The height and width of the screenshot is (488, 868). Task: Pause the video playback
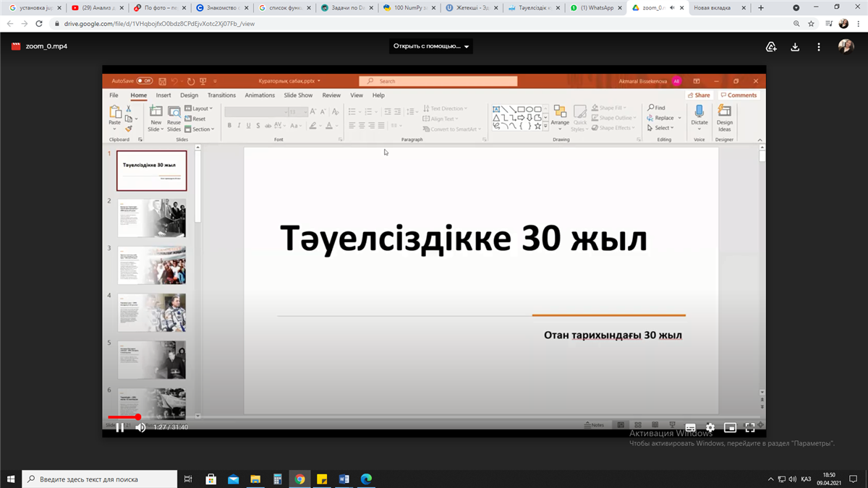click(120, 427)
